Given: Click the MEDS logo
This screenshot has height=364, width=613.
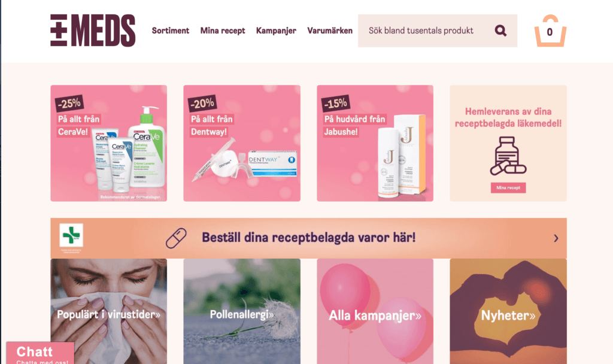Looking at the screenshot, I should tap(93, 31).
